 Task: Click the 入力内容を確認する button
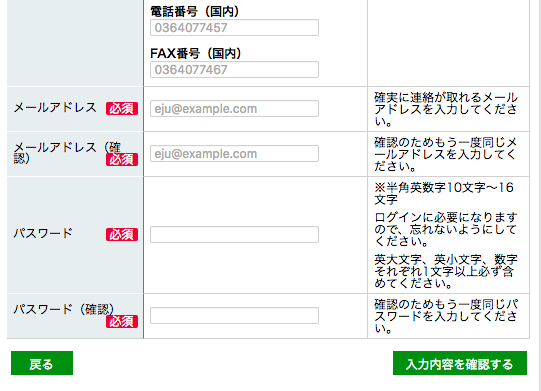coord(460,363)
